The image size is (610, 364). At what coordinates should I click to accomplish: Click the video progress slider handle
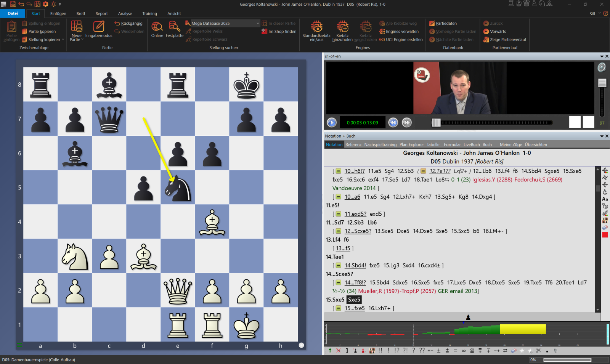tap(436, 123)
